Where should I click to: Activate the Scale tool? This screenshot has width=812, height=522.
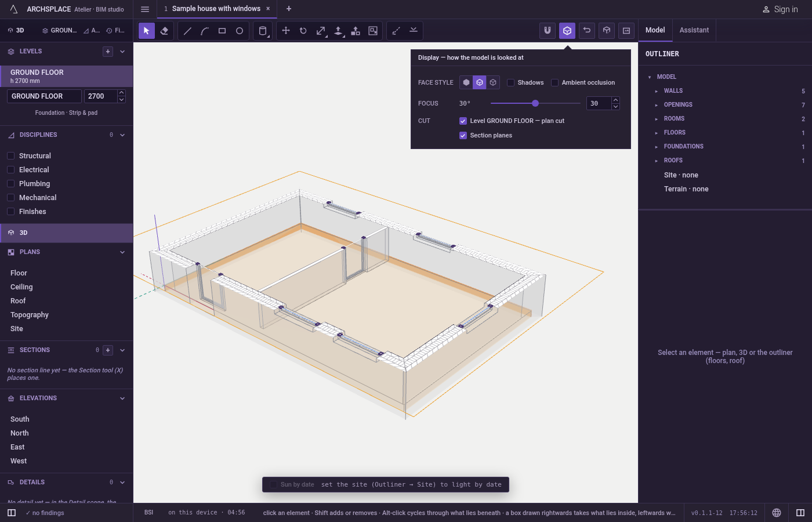[x=321, y=31]
